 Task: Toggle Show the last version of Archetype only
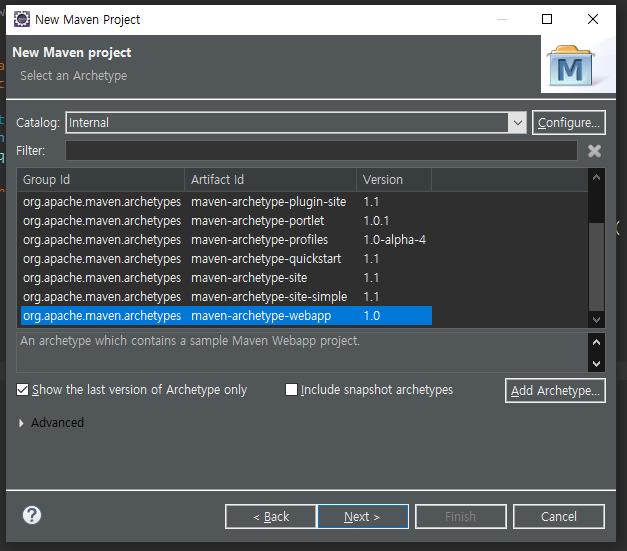pos(131,390)
